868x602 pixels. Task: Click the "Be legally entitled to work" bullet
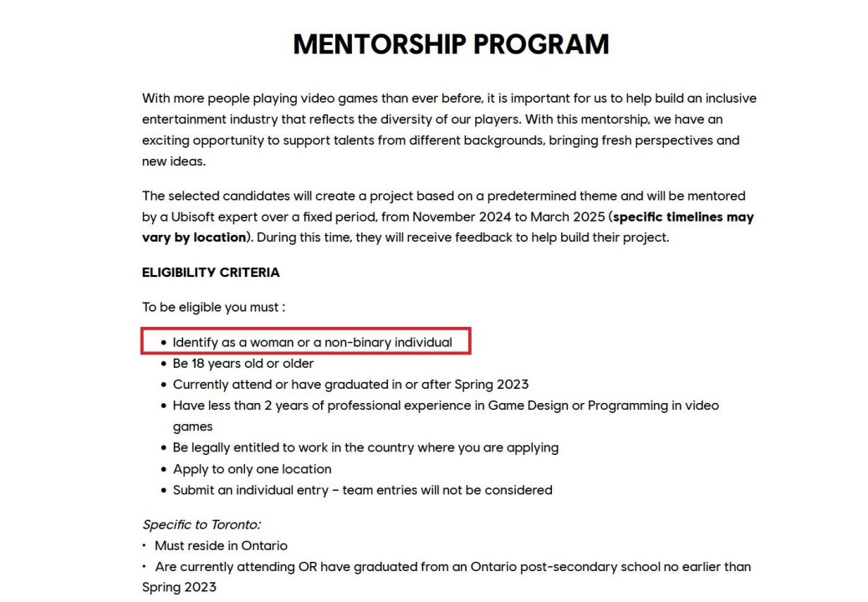(x=365, y=447)
